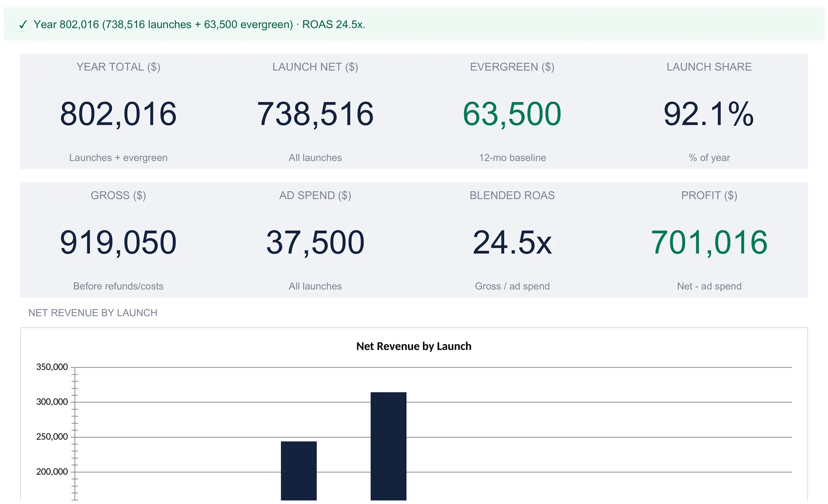828x504 pixels.
Task: Click the AD SPEND ($) label
Action: point(315,195)
